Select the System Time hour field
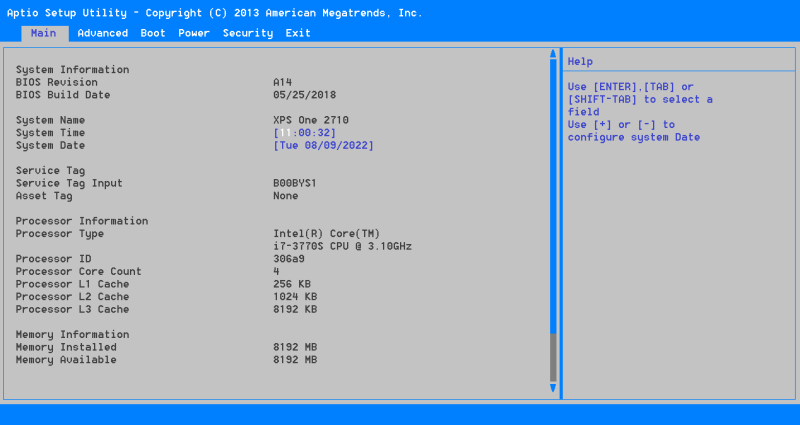Image resolution: width=800 pixels, height=425 pixels. tap(285, 133)
